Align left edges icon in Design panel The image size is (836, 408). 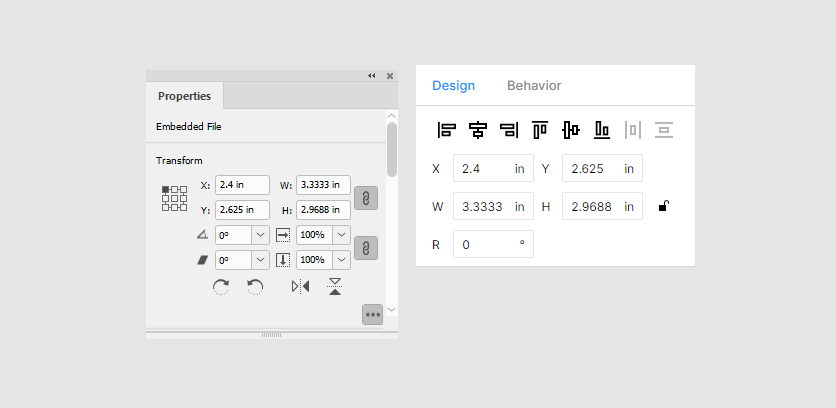click(x=446, y=130)
